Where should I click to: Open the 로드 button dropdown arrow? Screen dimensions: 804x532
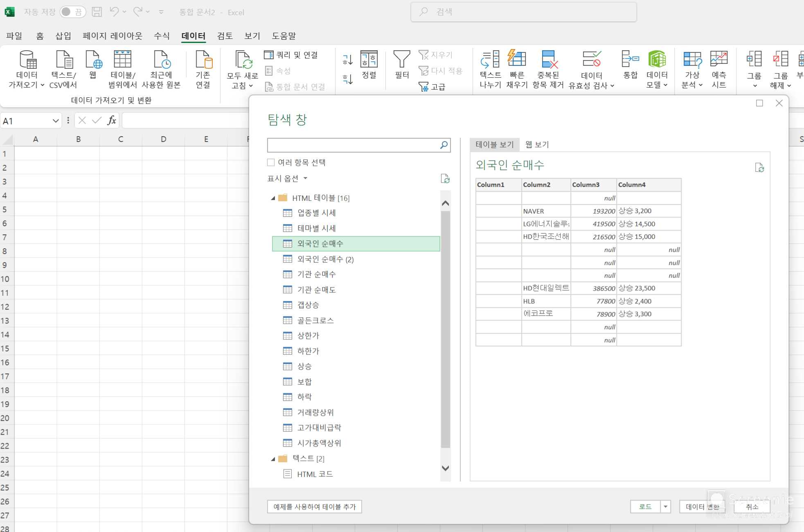click(x=666, y=507)
